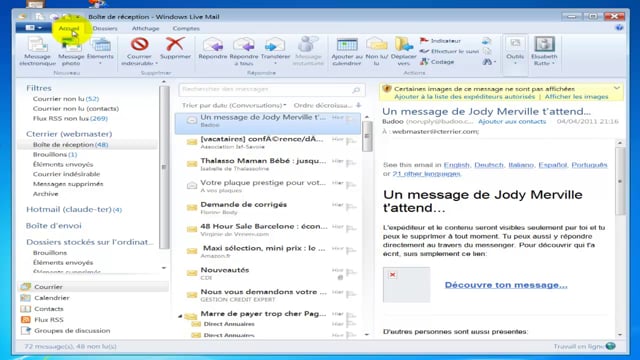Open the Flux RSS view

pyautogui.click(x=42, y=320)
